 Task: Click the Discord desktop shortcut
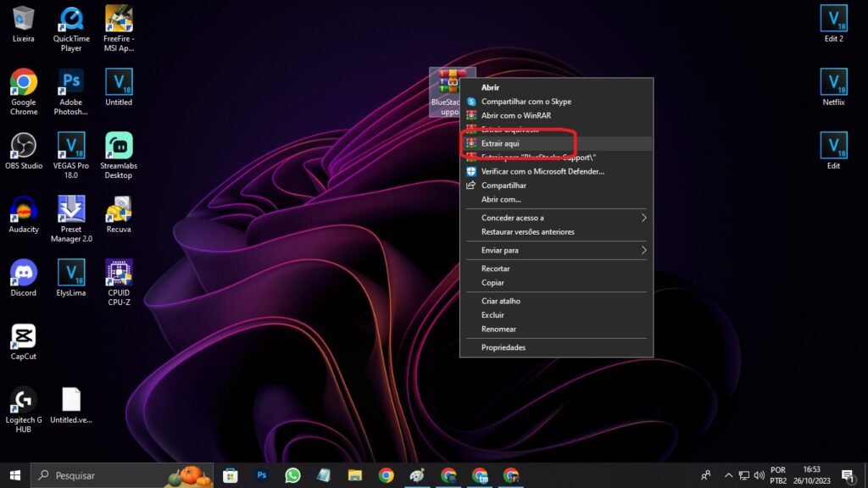pos(24,274)
